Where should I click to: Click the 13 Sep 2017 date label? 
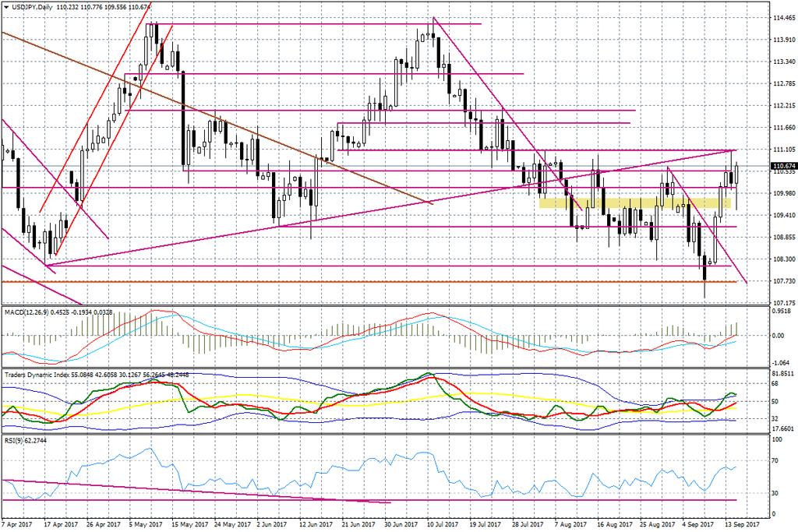tap(743, 524)
